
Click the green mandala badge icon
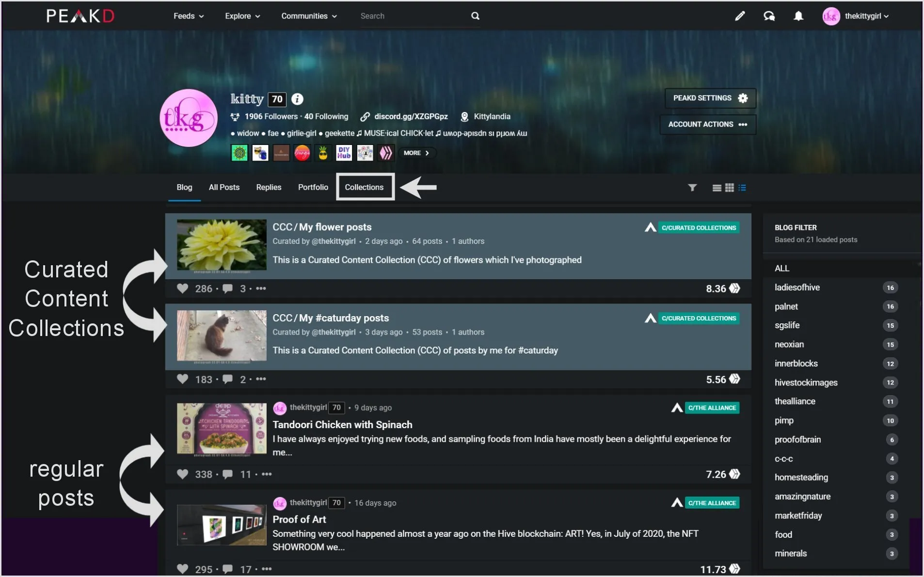coord(239,153)
